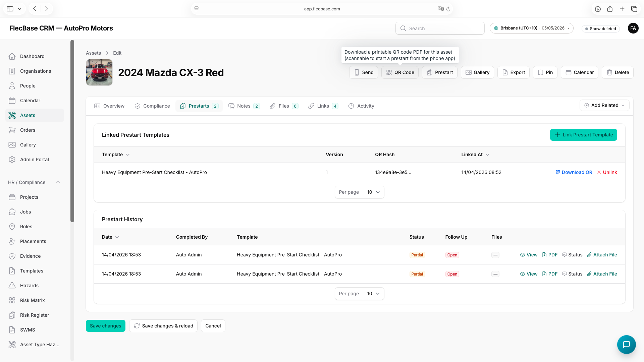Viewport: 644px width, 362px height.
Task: Open the Activity tab
Action: pyautogui.click(x=361, y=106)
